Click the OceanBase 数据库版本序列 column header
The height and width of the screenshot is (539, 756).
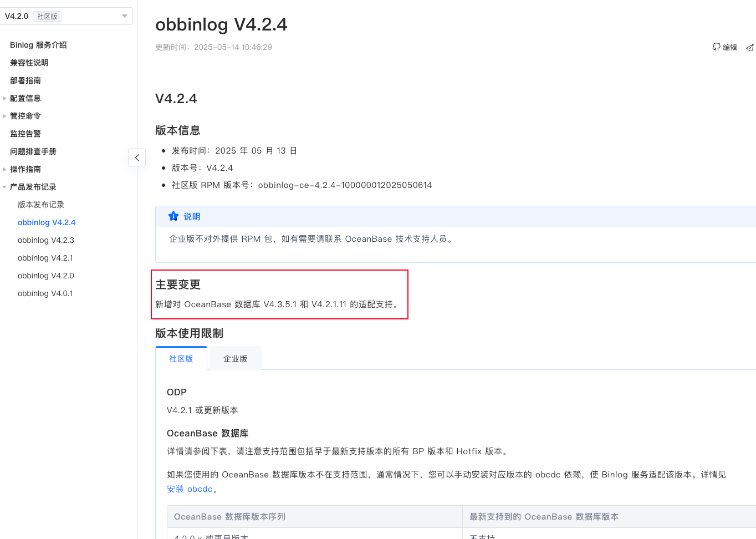click(x=229, y=517)
